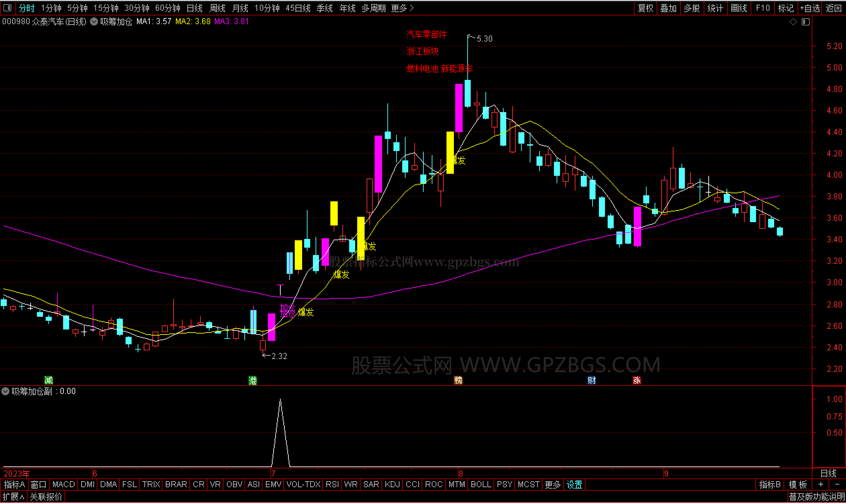Click the 返回 back button
The height and width of the screenshot is (504, 846).
(834, 8)
